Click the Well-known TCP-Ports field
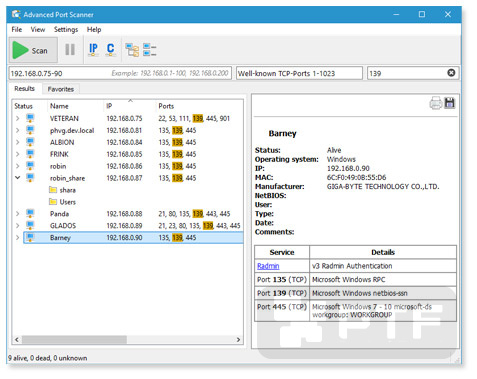The height and width of the screenshot is (379, 477). (x=299, y=73)
